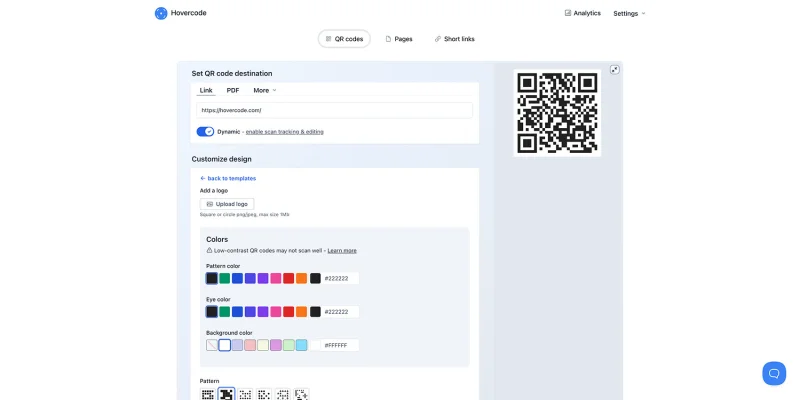Choose the standard square-grid pattern style
800x400 pixels.
(208, 394)
